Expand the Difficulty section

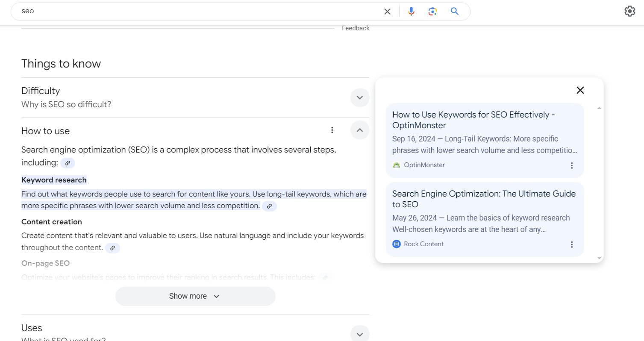pos(360,97)
